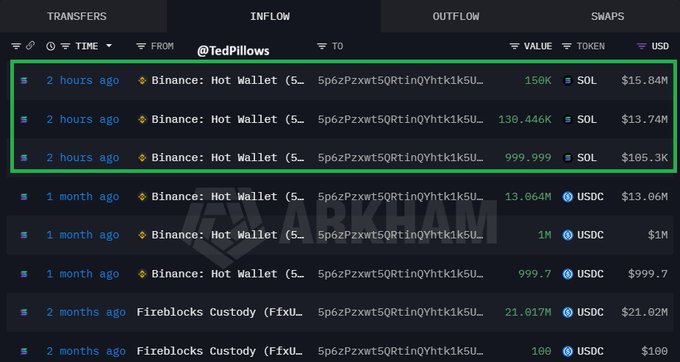The height and width of the screenshot is (362, 680).
Task: Open '1 month ago' link on 999.7 row
Action: (83, 274)
